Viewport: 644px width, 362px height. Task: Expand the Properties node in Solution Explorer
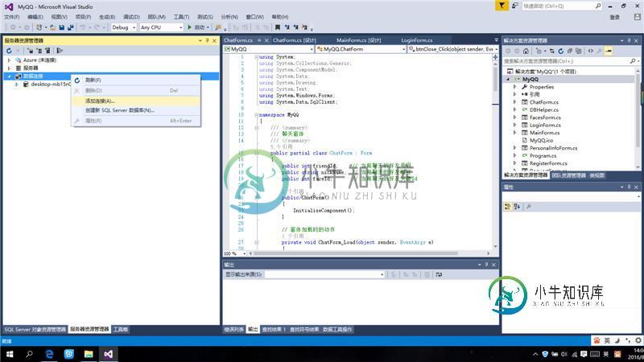(x=514, y=87)
